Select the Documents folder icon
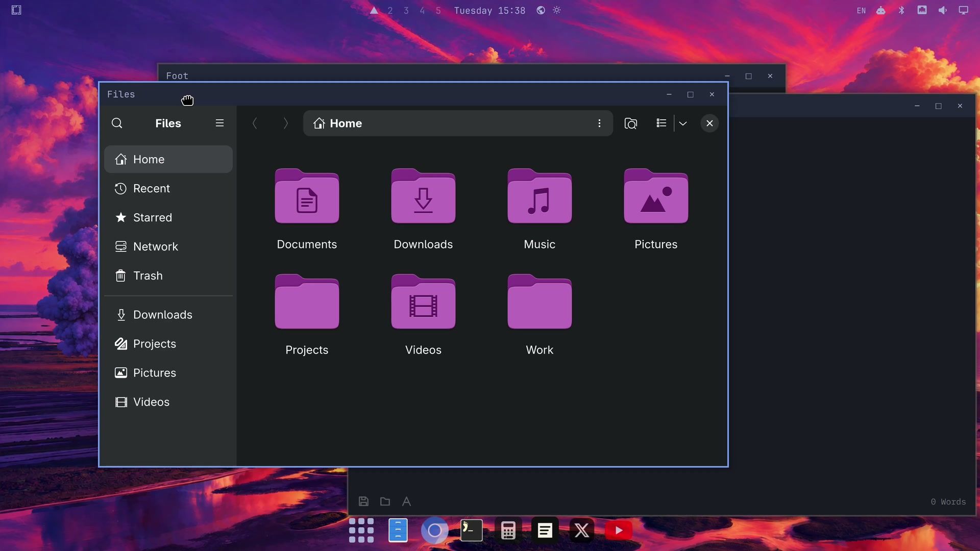 307,196
